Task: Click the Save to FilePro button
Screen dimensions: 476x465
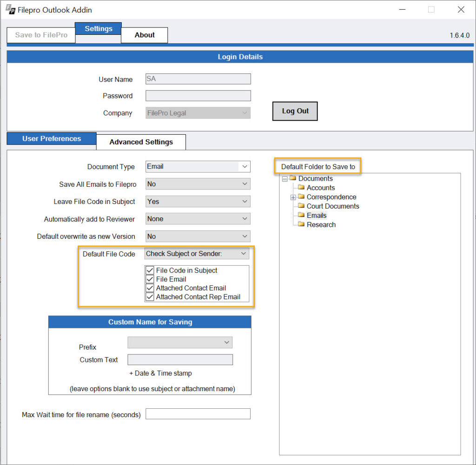Action: pos(41,34)
